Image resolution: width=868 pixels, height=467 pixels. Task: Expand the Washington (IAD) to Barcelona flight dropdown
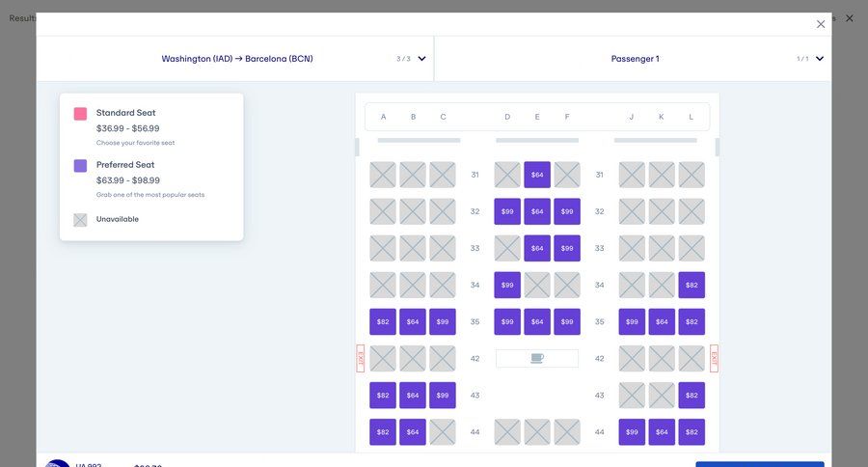click(x=421, y=59)
